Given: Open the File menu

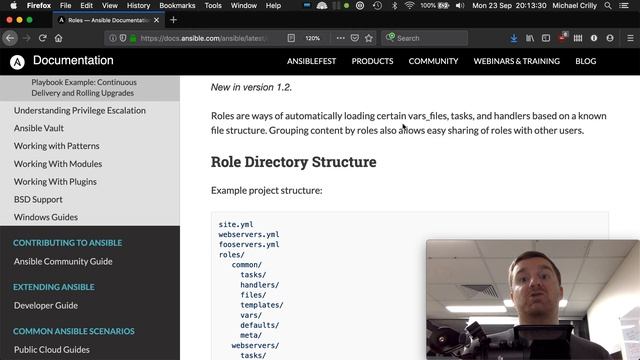Looking at the screenshot, I should (x=65, y=6).
